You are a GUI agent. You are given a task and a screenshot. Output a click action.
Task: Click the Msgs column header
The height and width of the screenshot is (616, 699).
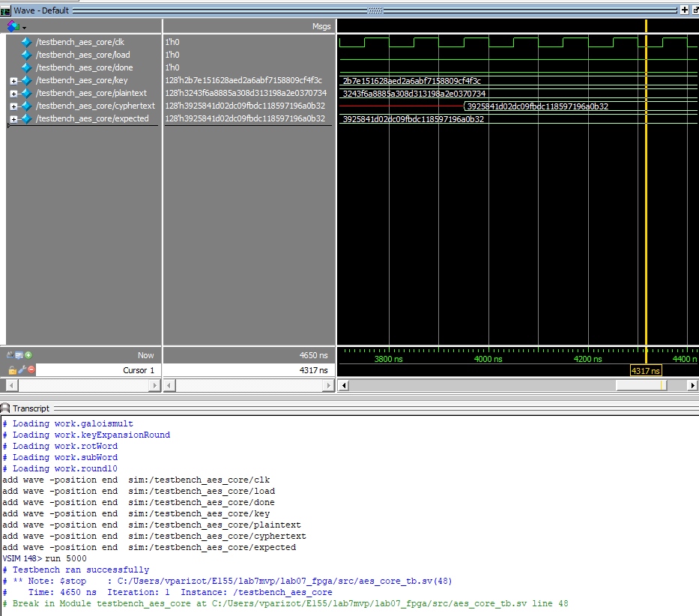click(321, 26)
